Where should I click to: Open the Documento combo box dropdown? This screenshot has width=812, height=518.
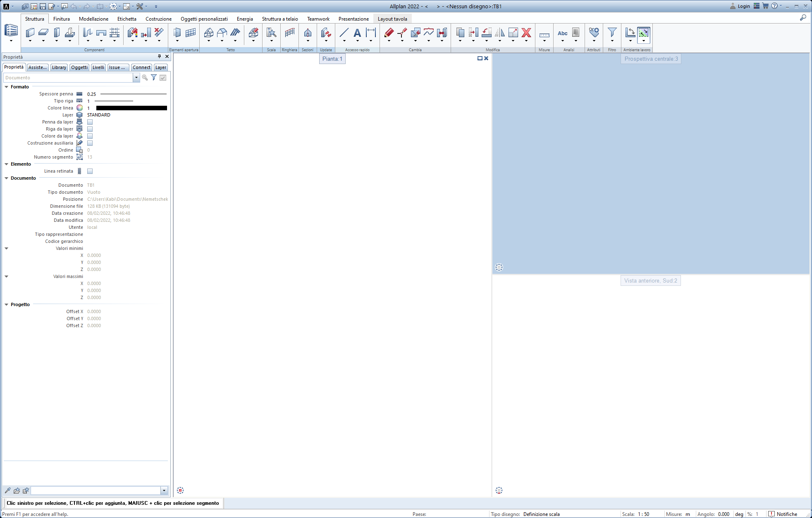pos(136,78)
